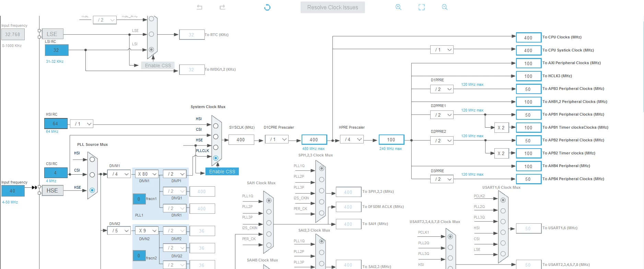Open the DIVP2 /2 dropdown

pos(175,231)
